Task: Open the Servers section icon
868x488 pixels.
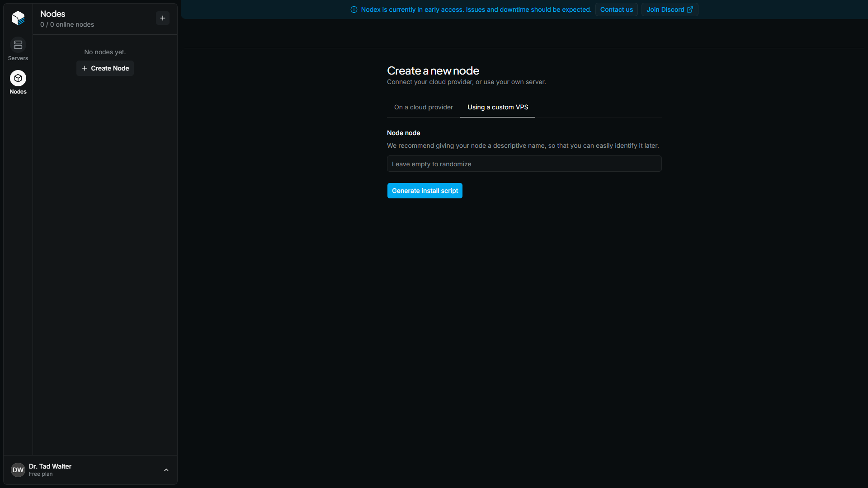Action: 18,45
